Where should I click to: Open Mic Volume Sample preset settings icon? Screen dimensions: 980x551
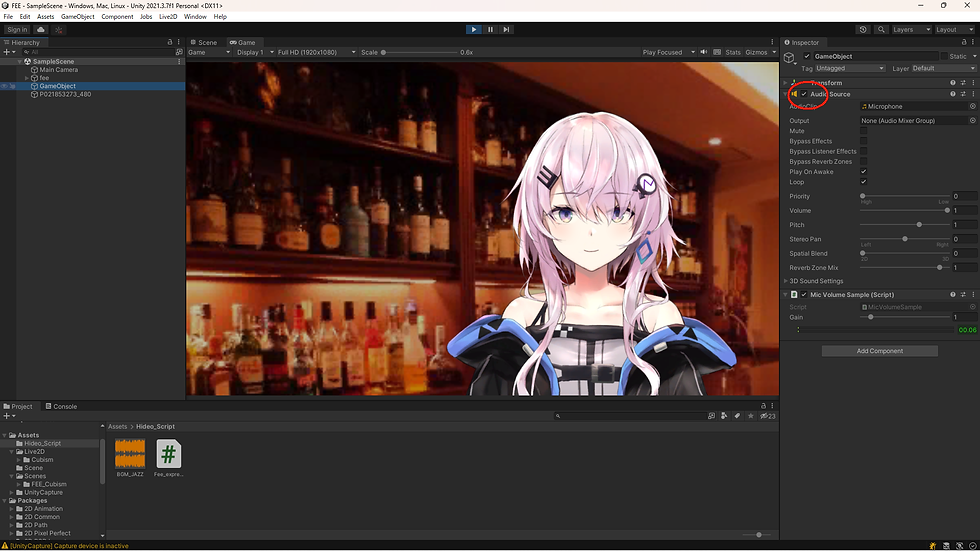tap(963, 294)
